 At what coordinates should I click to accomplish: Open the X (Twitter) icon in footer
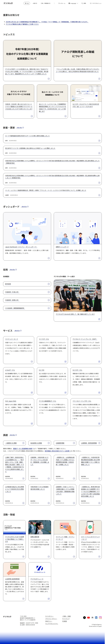[84, 618]
